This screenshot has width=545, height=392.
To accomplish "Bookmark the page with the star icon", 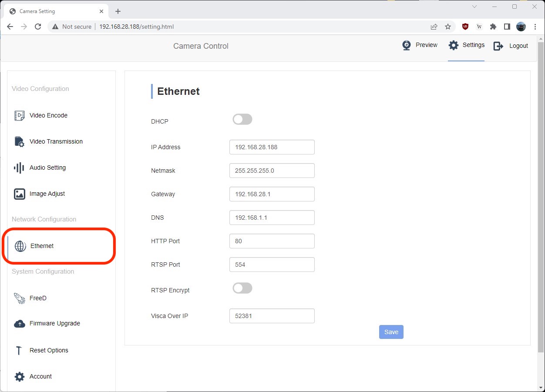I will pos(448,27).
